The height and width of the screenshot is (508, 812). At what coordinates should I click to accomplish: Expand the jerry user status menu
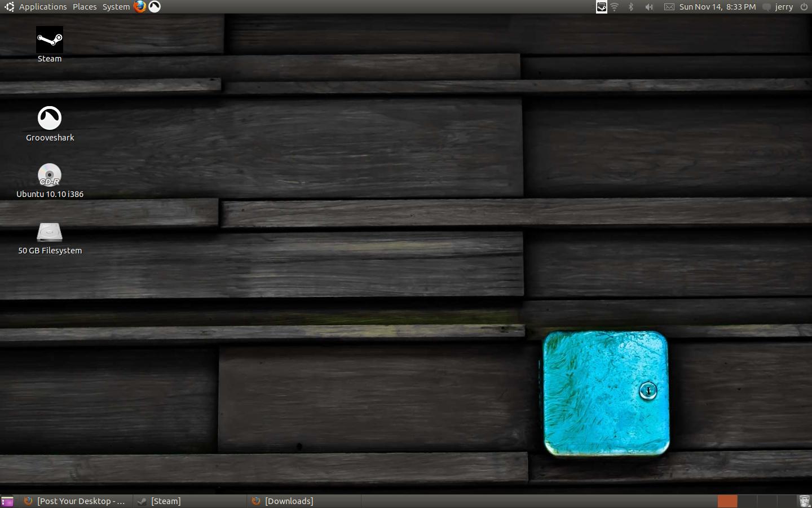pyautogui.click(x=778, y=7)
